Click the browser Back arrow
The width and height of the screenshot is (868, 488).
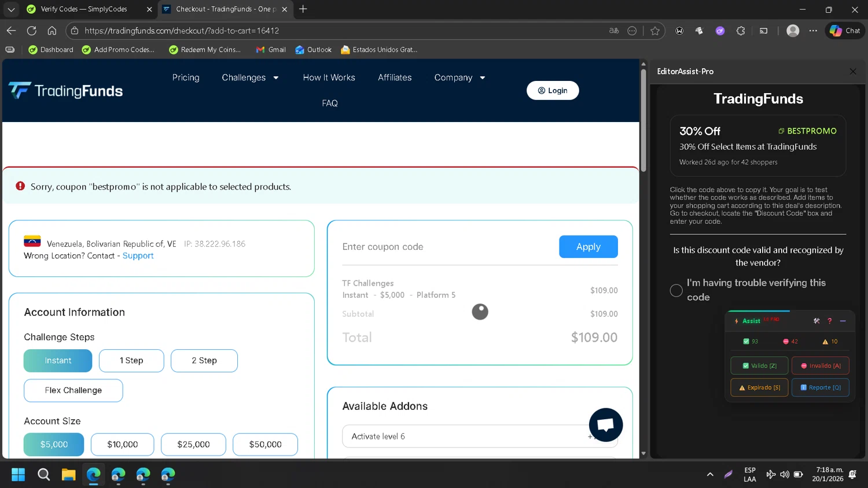(11, 31)
